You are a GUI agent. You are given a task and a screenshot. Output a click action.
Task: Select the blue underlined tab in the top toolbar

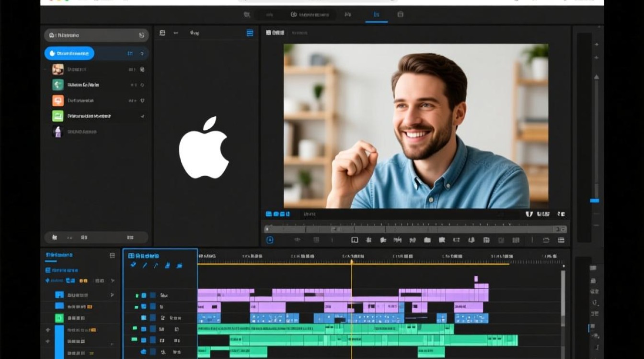377,15
